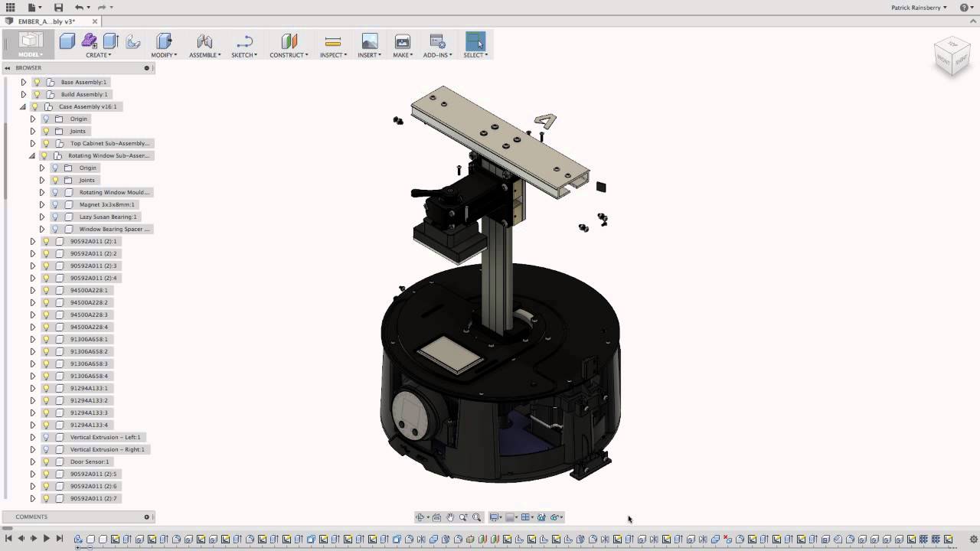Open the Display Settings monitor icon
This screenshot has height=551, width=980.
[x=495, y=517]
